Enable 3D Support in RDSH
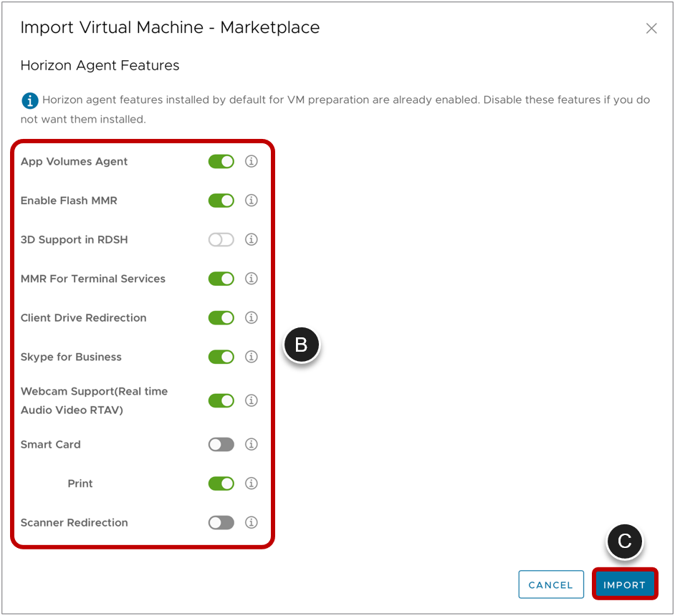 (x=221, y=239)
